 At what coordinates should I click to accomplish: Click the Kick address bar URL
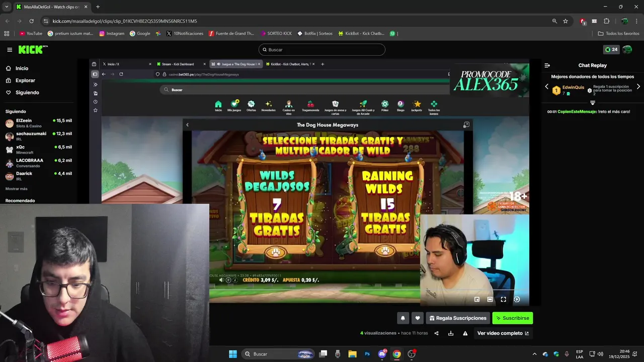coord(125,21)
